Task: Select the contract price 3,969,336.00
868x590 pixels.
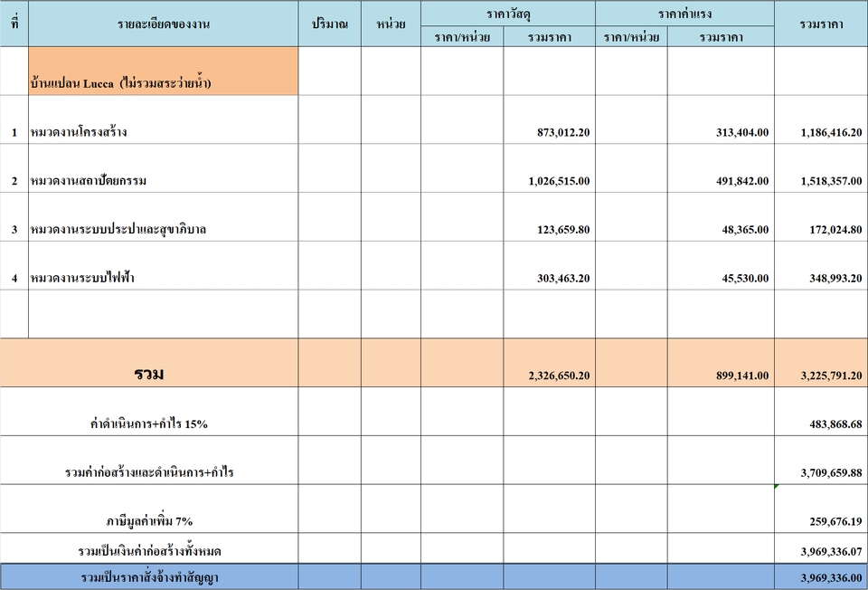Action: coord(832,578)
